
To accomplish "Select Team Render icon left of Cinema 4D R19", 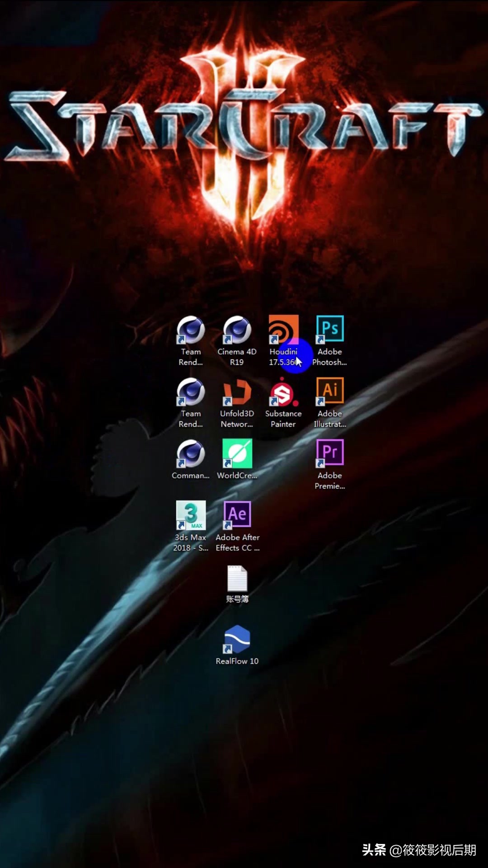I will pyautogui.click(x=191, y=330).
